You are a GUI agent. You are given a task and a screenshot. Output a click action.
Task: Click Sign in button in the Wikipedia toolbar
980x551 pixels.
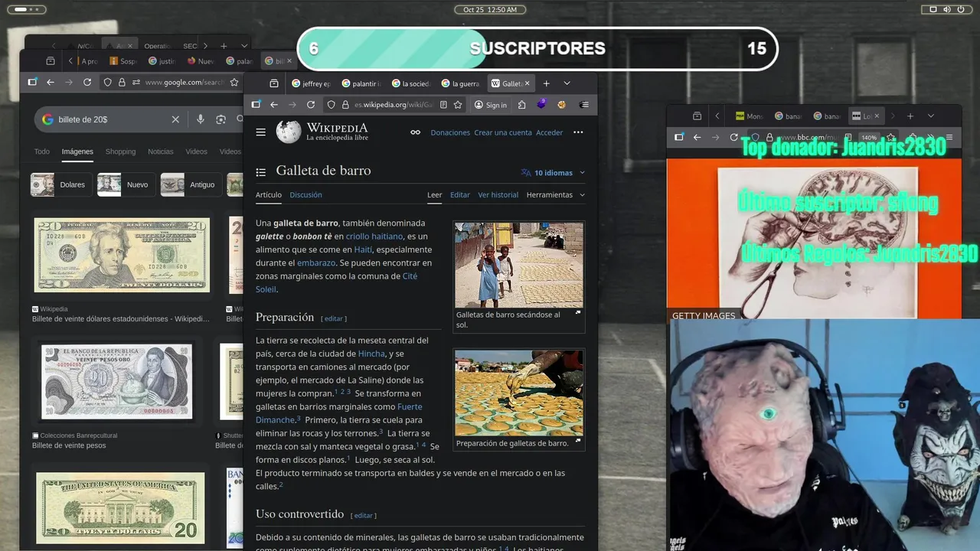coord(491,105)
